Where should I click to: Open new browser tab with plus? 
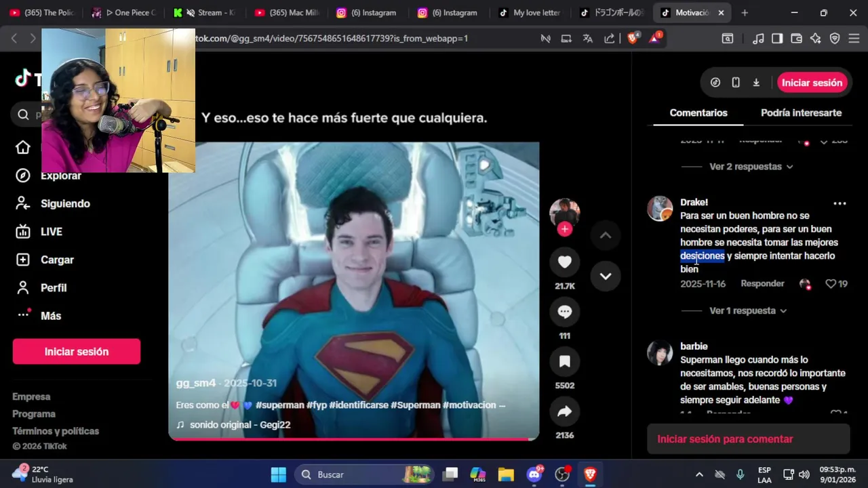745,13
